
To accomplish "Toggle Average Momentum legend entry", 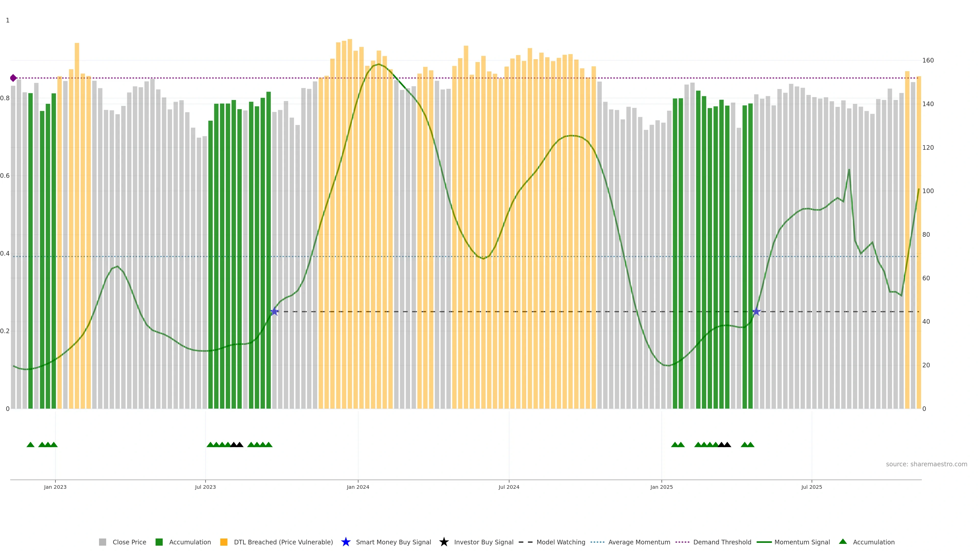I will (639, 542).
